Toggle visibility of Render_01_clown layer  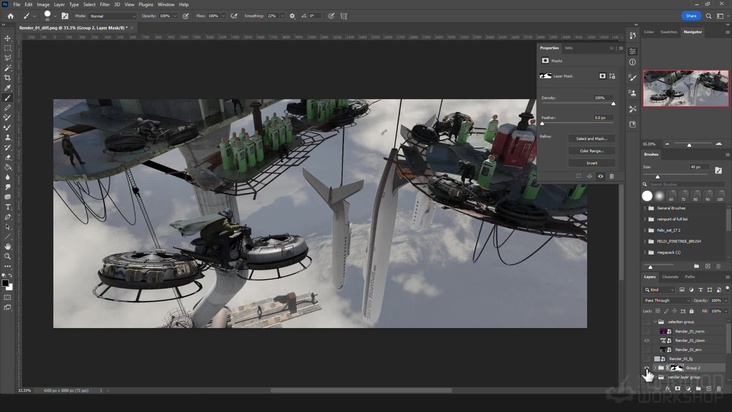point(647,341)
